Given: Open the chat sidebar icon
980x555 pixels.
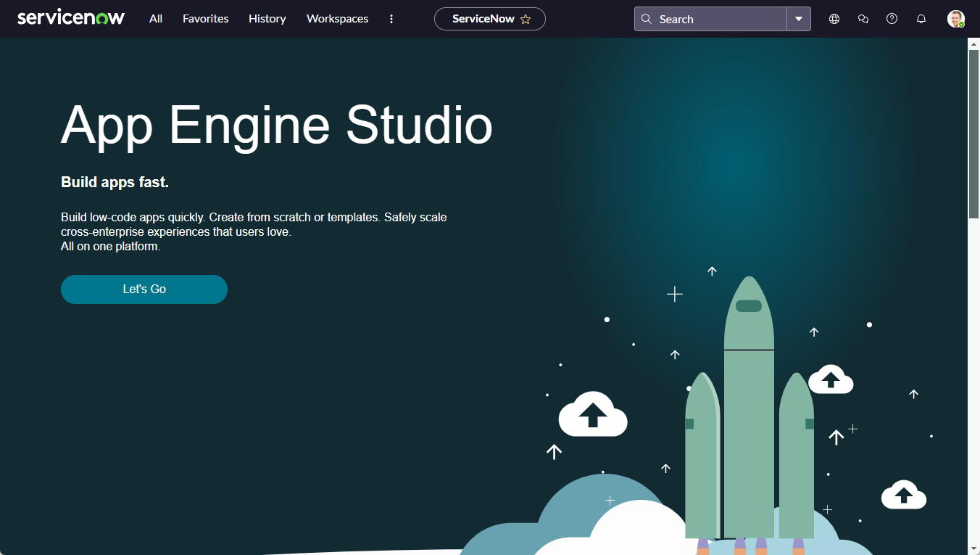Looking at the screenshot, I should 863,19.
